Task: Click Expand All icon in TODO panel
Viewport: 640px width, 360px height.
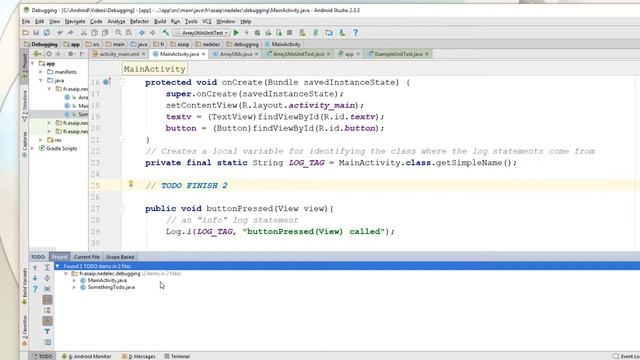Action: pyautogui.click(x=47, y=267)
